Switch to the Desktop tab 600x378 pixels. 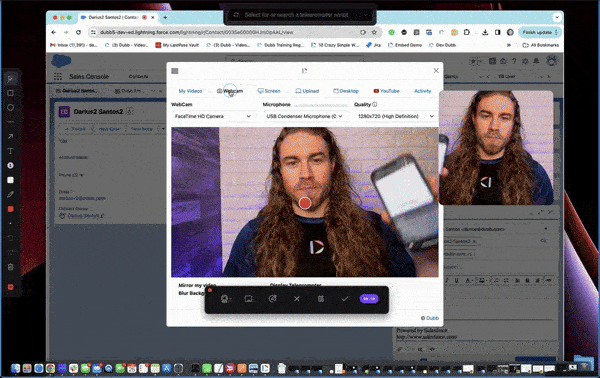[x=346, y=91]
